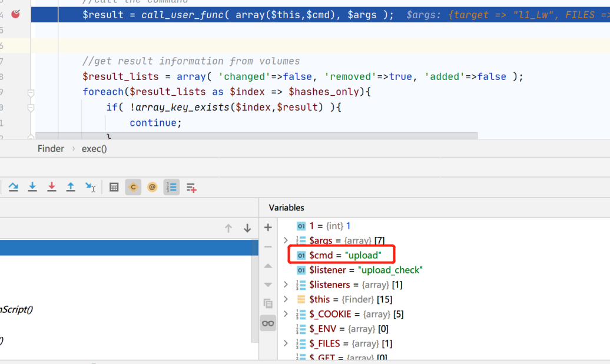Toggle the numbered list sort icon
Screen dimensions: 610x364
pyautogui.click(x=171, y=187)
